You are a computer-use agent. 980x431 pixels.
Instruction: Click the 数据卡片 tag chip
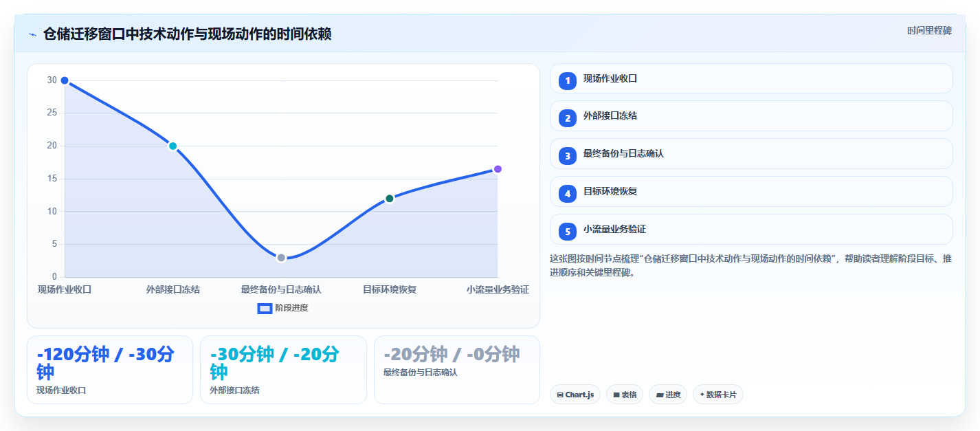click(x=717, y=395)
